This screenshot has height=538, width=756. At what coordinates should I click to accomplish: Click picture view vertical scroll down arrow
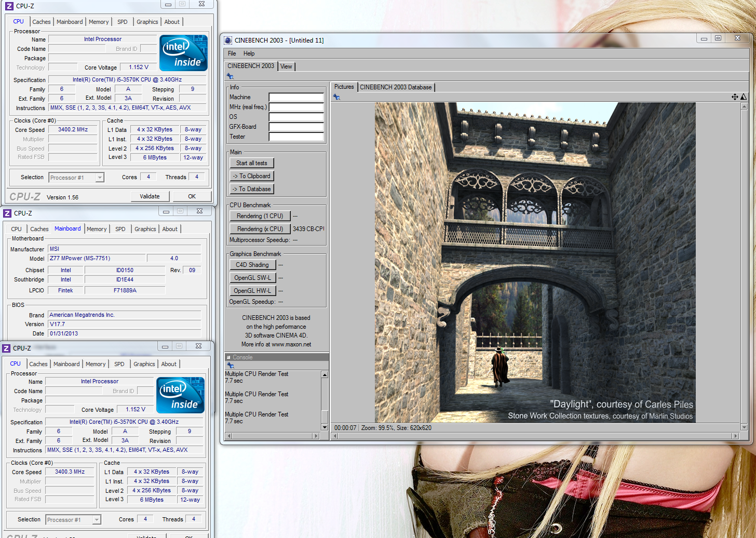click(744, 427)
